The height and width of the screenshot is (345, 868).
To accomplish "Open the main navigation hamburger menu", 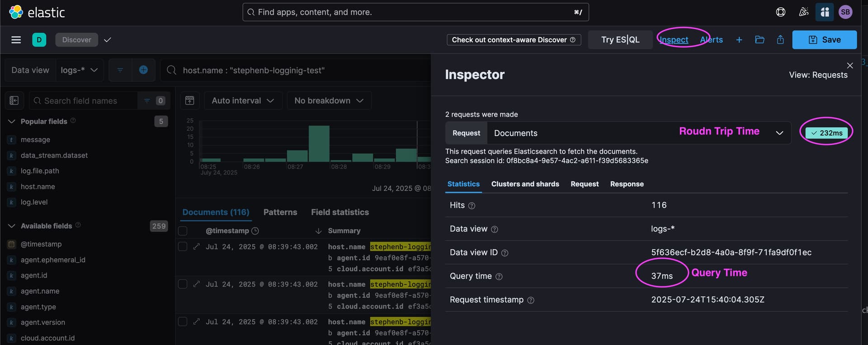I will [x=16, y=40].
